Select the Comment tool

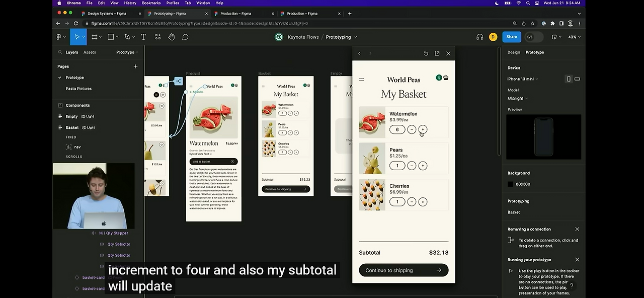coord(185,37)
